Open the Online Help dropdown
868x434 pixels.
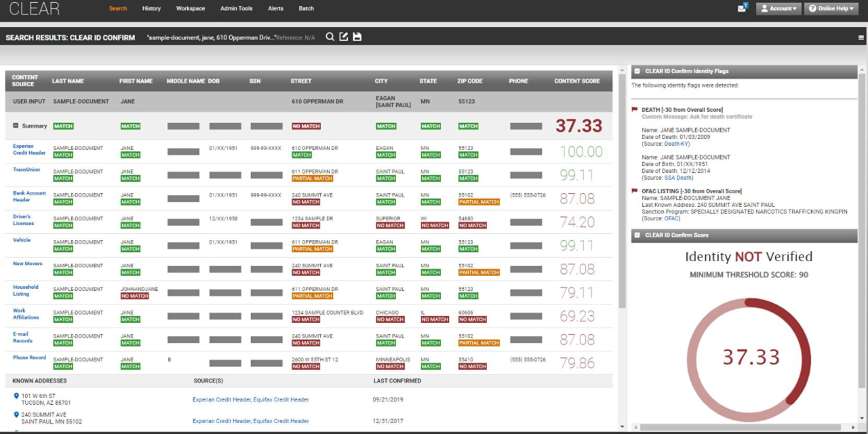click(x=831, y=9)
